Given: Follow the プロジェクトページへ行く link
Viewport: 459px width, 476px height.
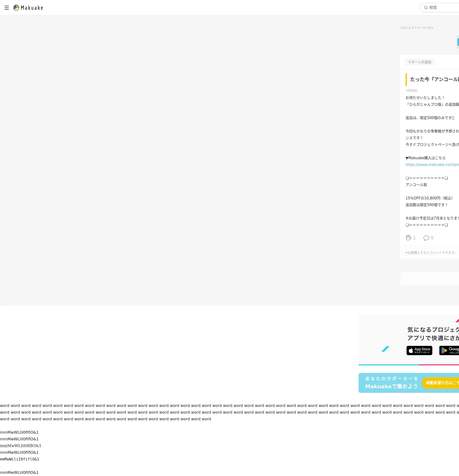Looking at the screenshot, I should pos(417,28).
